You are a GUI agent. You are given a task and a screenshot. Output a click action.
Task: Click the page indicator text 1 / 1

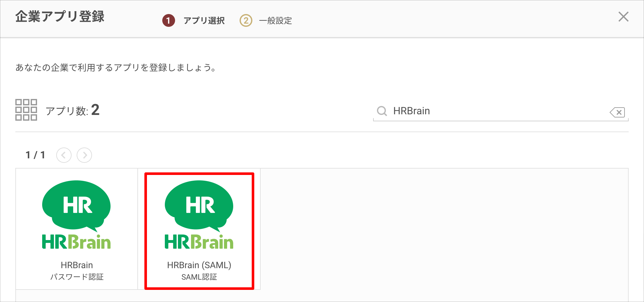[x=35, y=155]
